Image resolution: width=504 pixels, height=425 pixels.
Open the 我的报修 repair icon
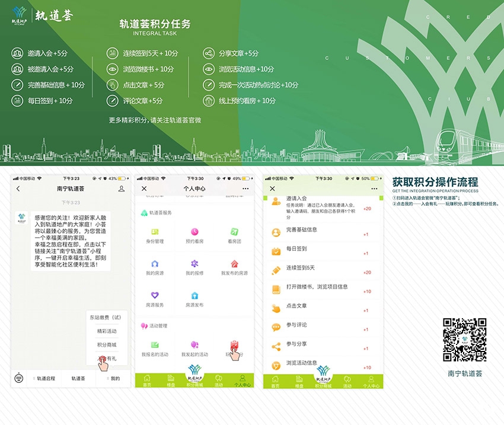(x=194, y=264)
